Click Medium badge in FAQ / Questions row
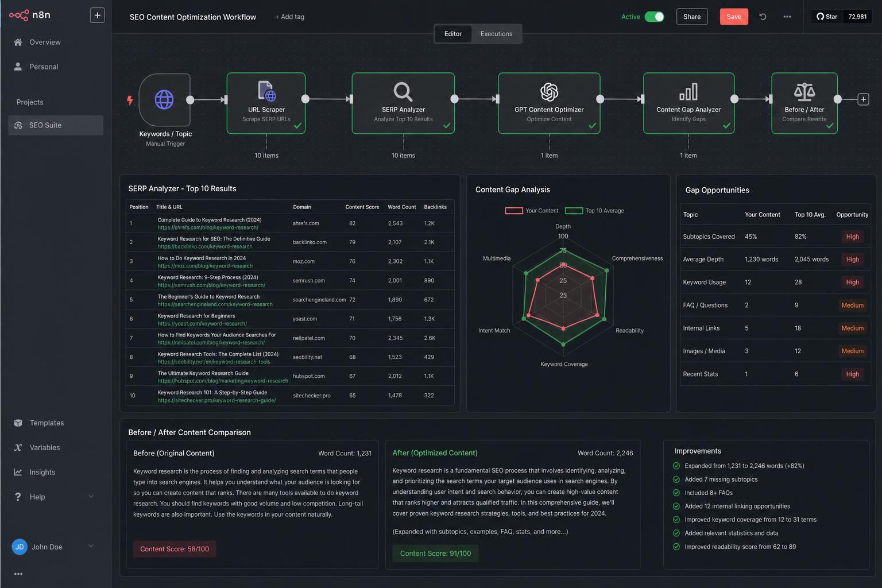The height and width of the screenshot is (588, 882). click(x=853, y=305)
